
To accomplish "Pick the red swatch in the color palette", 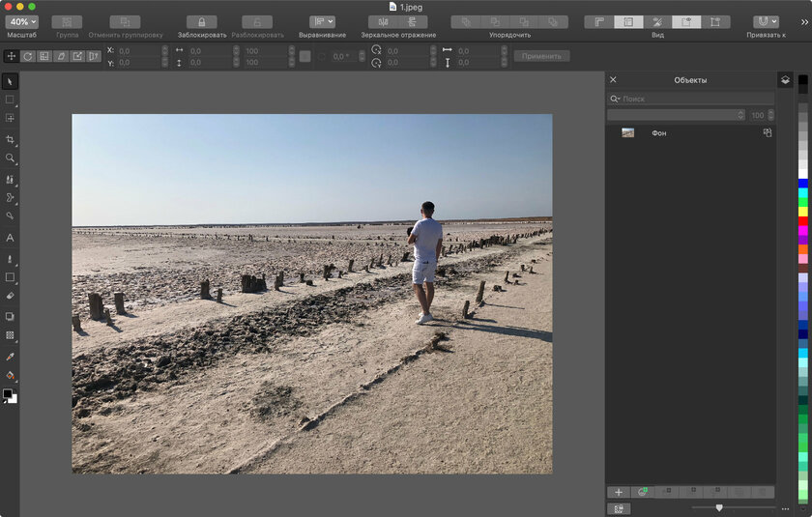I will [x=802, y=221].
